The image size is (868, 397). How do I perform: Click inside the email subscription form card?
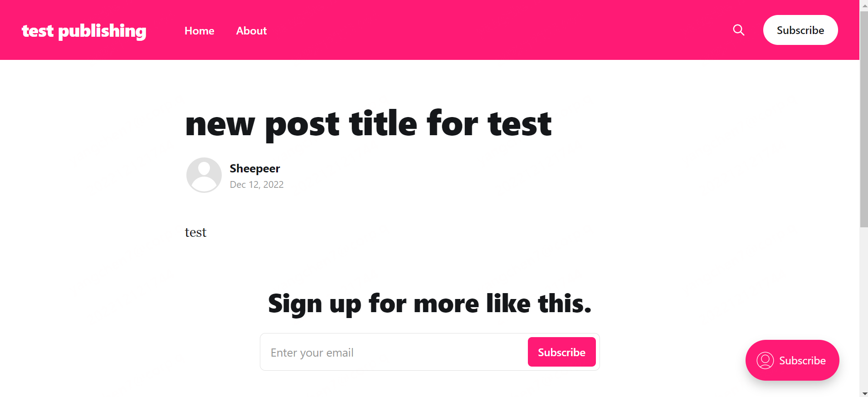pyautogui.click(x=429, y=352)
